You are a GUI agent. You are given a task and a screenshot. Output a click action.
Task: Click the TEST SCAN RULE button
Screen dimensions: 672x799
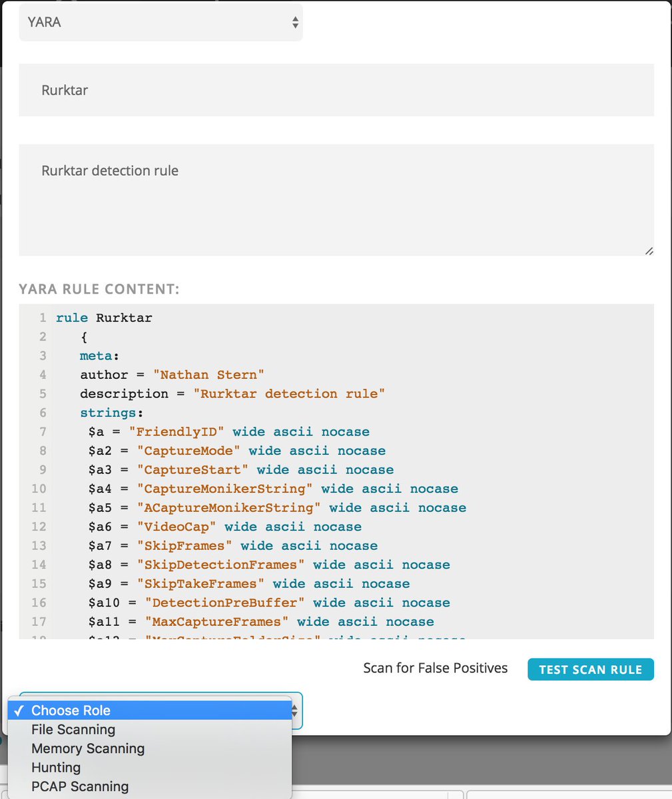point(591,669)
